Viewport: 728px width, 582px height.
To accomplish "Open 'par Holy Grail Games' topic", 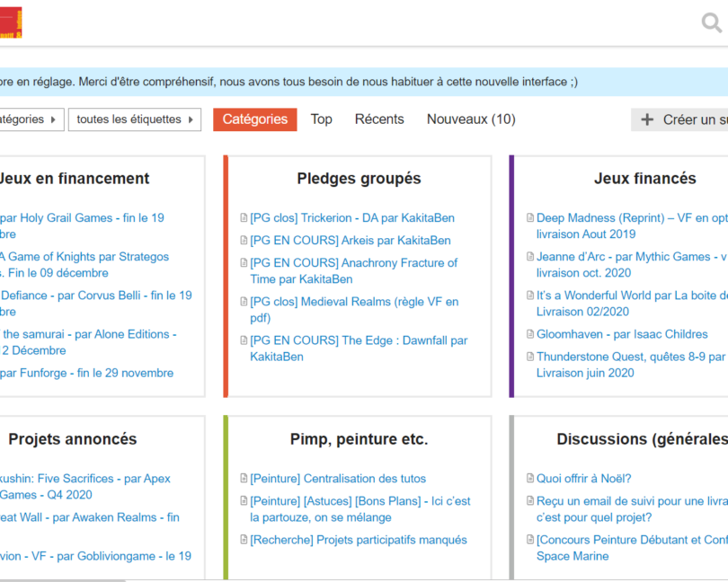I will click(82, 226).
